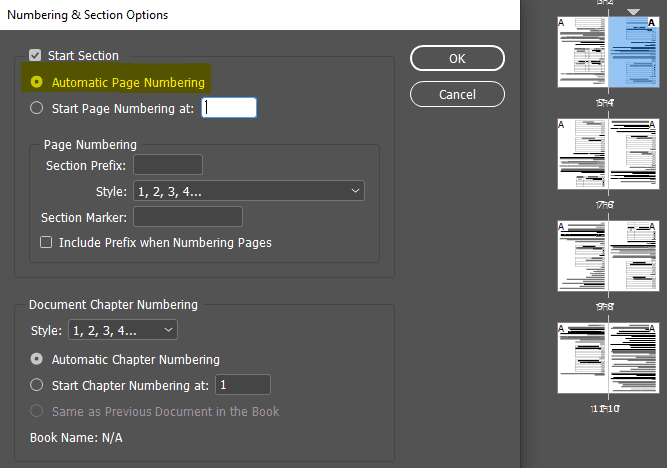Image resolution: width=667 pixels, height=468 pixels.
Task: Click the 5-4 spread number label
Action: click(604, 103)
